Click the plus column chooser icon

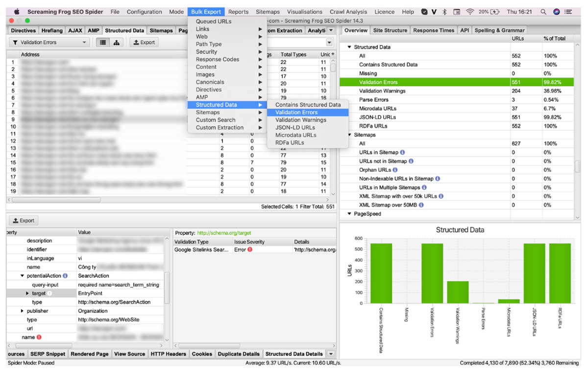click(x=333, y=54)
